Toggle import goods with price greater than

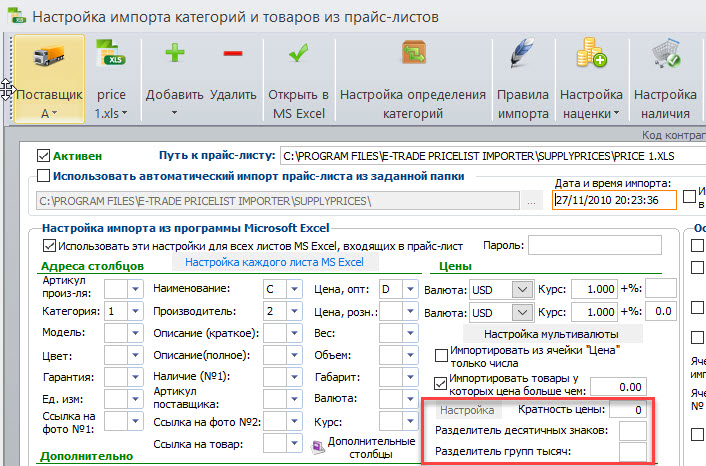[440, 383]
